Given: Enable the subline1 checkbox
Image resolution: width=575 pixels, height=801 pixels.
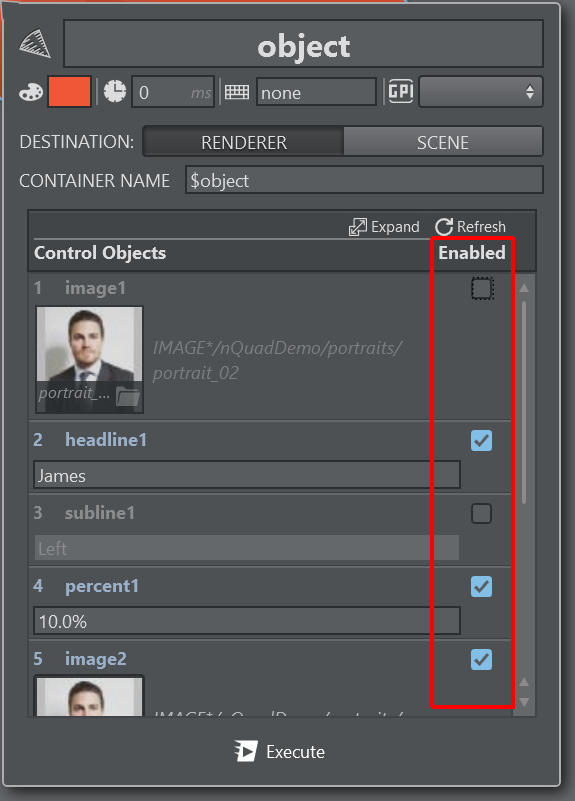Looking at the screenshot, I should pos(482,513).
